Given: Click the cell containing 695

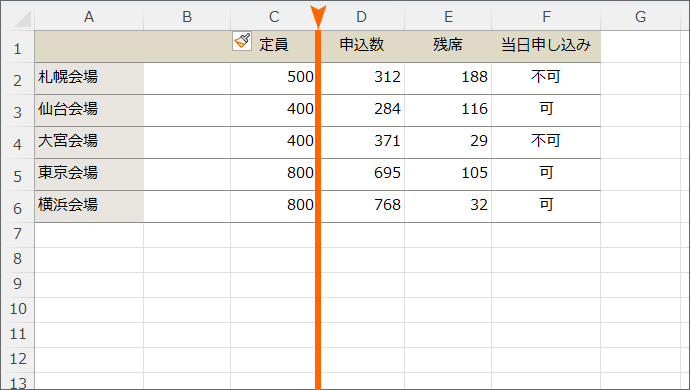Looking at the screenshot, I should [361, 175].
